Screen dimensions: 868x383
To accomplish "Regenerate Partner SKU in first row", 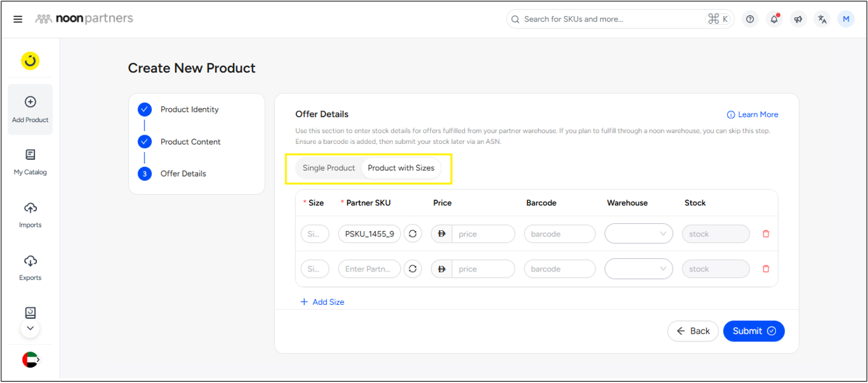I will [x=413, y=234].
